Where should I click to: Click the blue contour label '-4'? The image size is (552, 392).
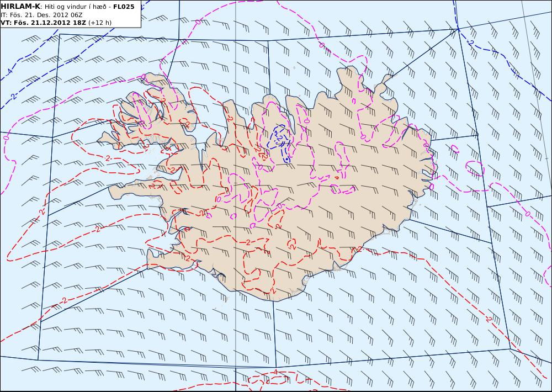pyautogui.click(x=9, y=72)
